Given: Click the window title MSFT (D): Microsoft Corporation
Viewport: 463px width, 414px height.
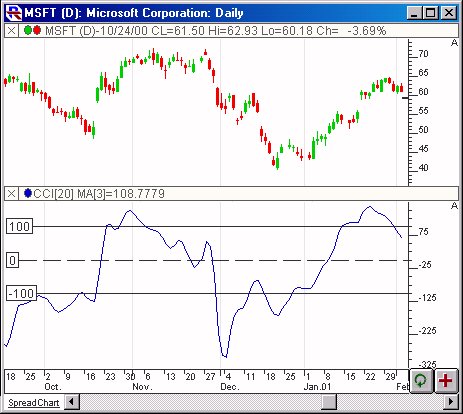Looking at the screenshot, I should (x=134, y=13).
